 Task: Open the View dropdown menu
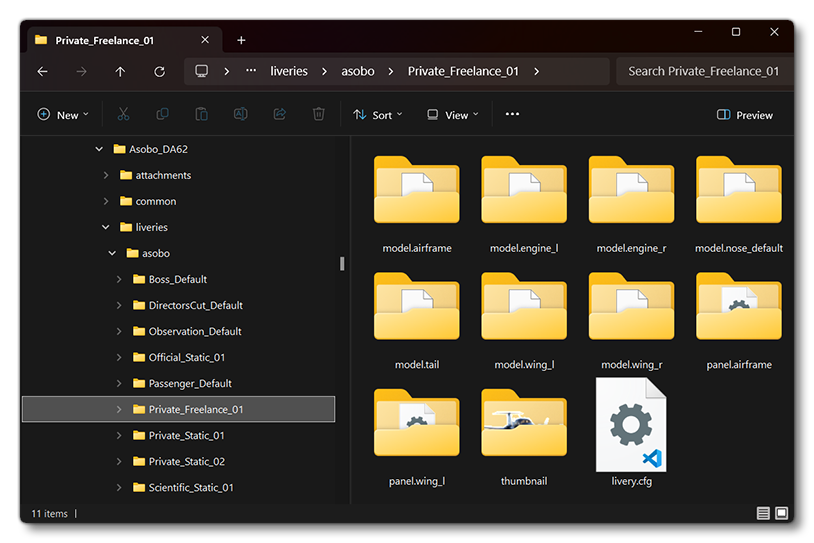tap(453, 115)
